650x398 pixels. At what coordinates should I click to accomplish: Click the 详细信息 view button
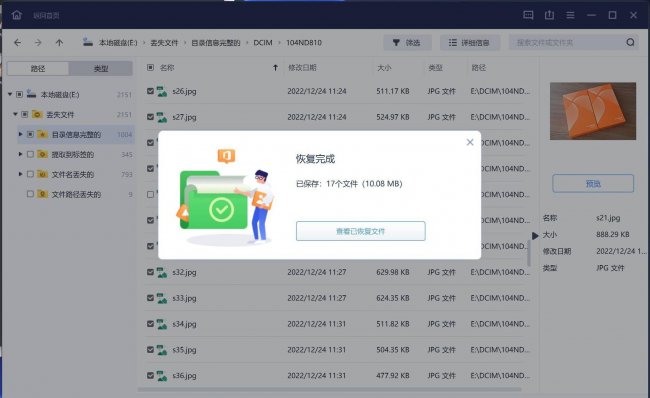pos(469,42)
